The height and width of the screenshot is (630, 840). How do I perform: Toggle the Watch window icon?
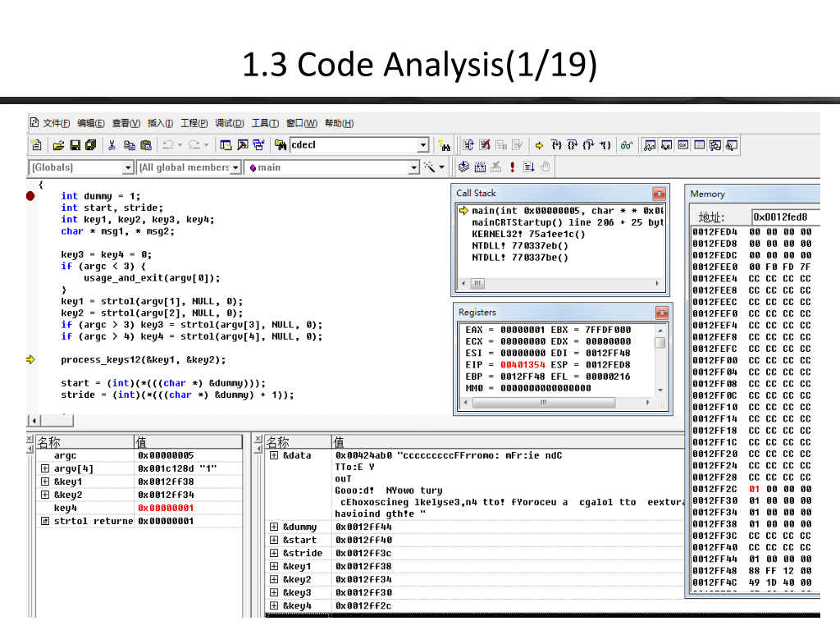point(650,145)
